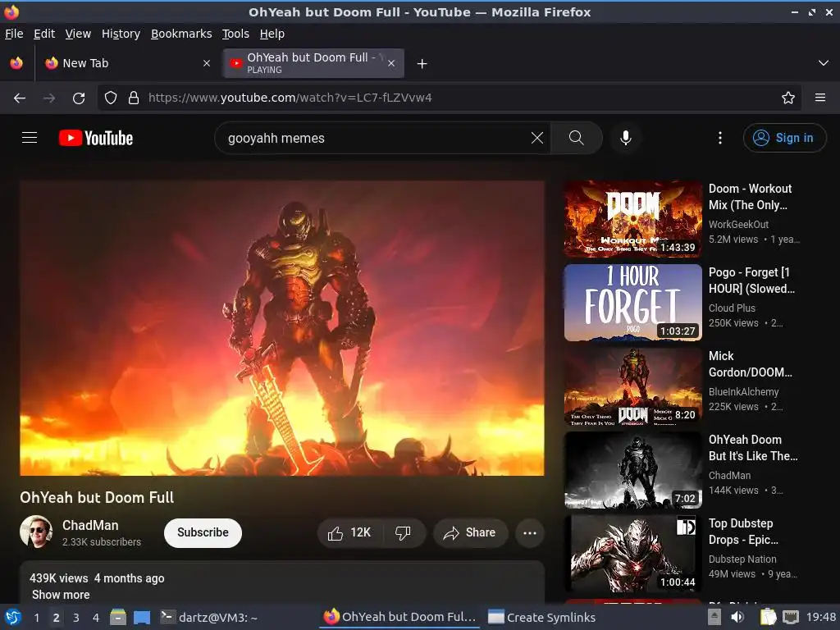
Task: Click the Firefox forward arrow
Action: click(x=49, y=98)
